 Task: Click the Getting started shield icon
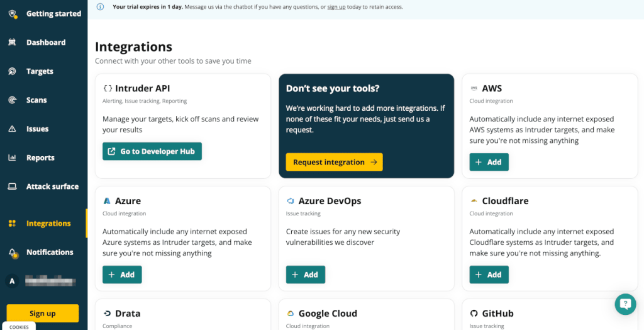tap(13, 14)
